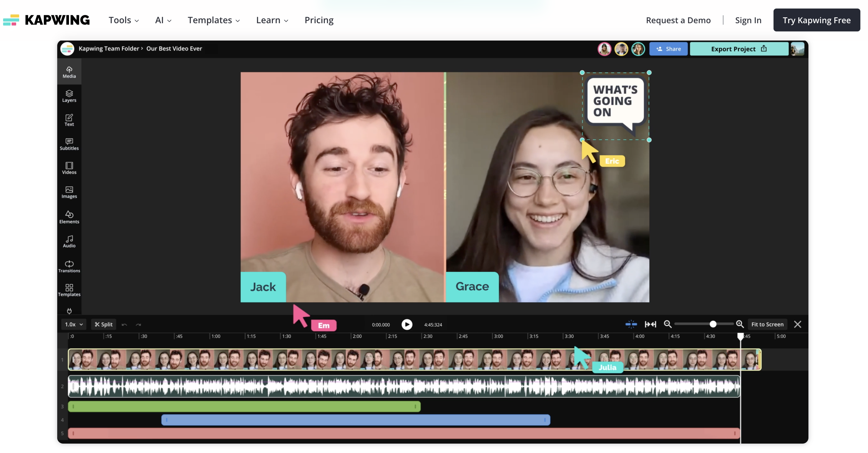The width and height of the screenshot is (868, 453).
Task: Click the timeline zoom slider handle
Action: coord(713,324)
